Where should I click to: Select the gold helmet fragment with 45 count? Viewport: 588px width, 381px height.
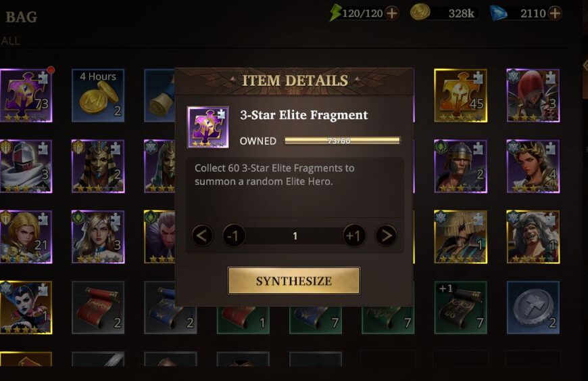tap(460, 95)
